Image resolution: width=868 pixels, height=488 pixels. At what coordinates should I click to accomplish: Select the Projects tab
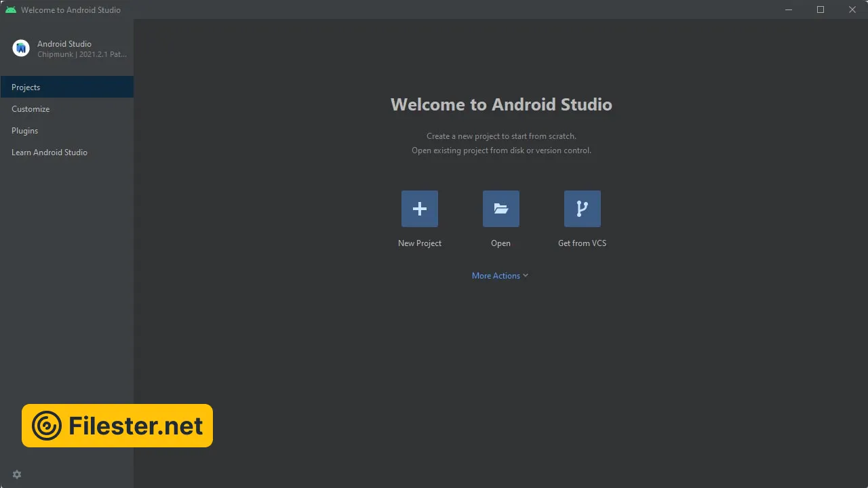click(26, 87)
